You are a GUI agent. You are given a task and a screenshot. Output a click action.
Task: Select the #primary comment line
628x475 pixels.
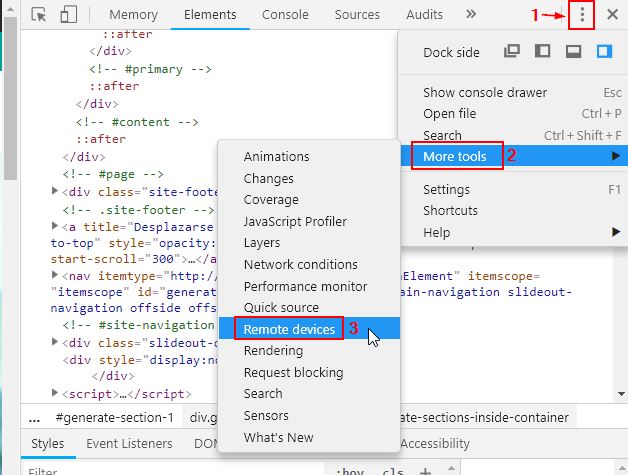tap(150, 69)
